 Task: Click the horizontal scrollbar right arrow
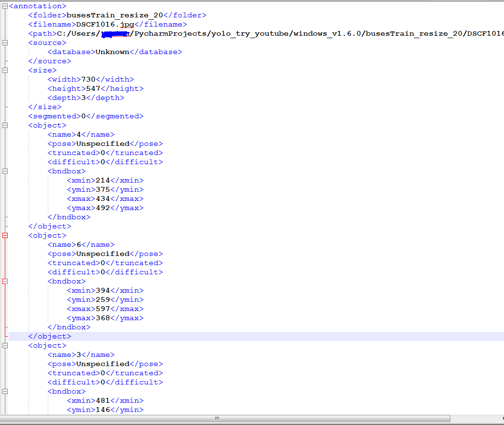pyautogui.click(x=502, y=418)
